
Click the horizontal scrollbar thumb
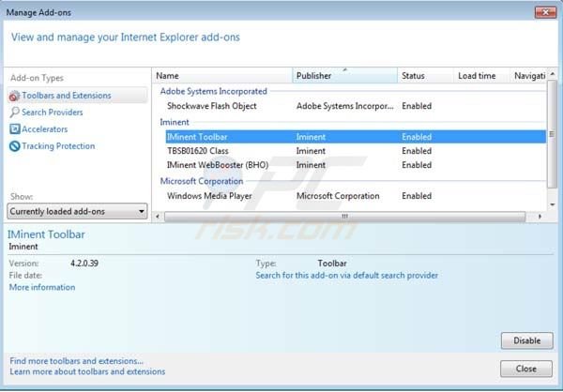point(344,217)
